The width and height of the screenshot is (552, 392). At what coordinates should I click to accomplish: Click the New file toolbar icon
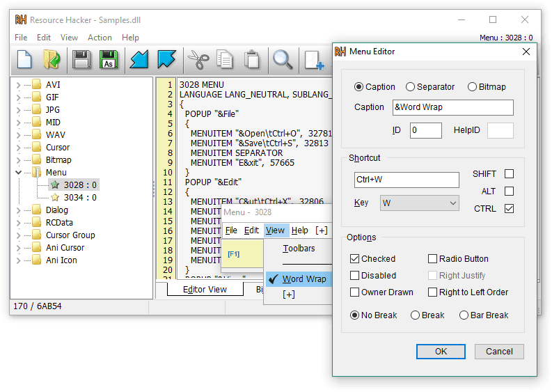coord(25,60)
